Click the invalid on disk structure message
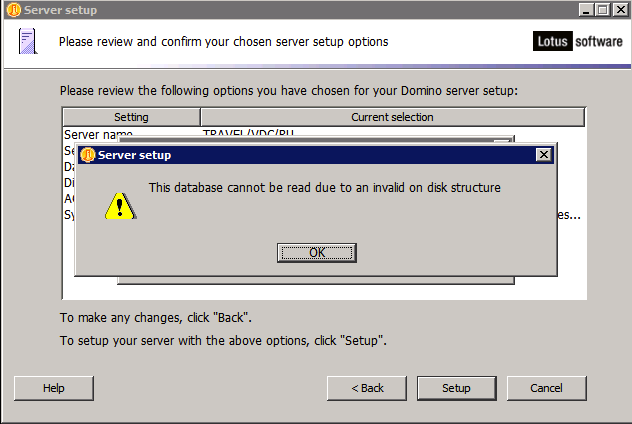 tap(325, 188)
